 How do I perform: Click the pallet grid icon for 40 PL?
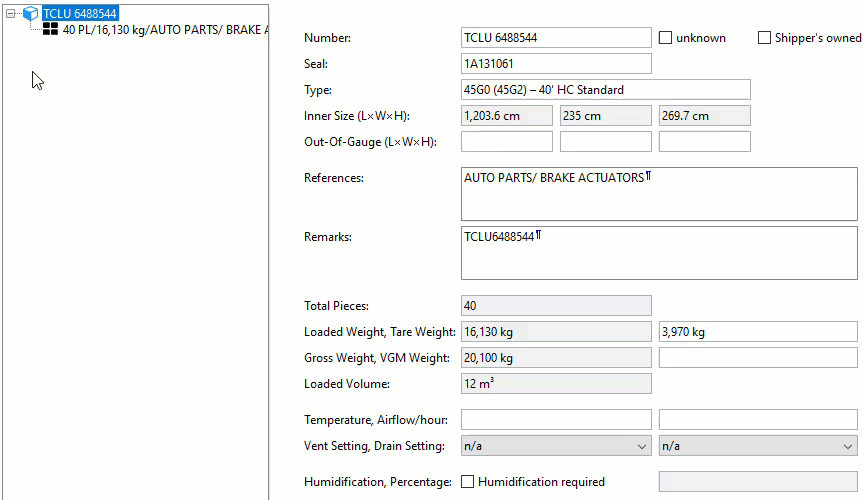(x=50, y=30)
